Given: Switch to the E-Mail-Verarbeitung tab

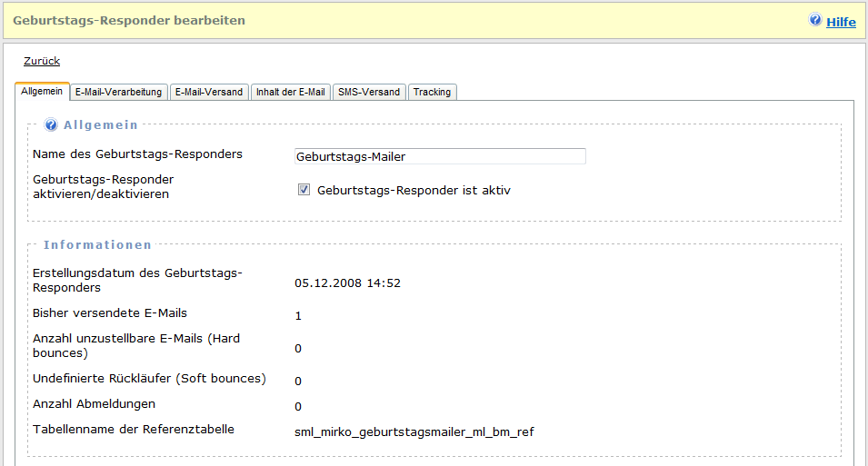Looking at the screenshot, I should 118,92.
